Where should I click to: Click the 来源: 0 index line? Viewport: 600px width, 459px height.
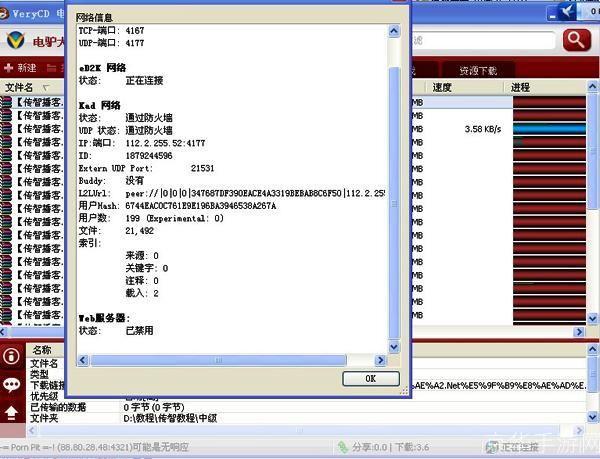tap(142, 256)
